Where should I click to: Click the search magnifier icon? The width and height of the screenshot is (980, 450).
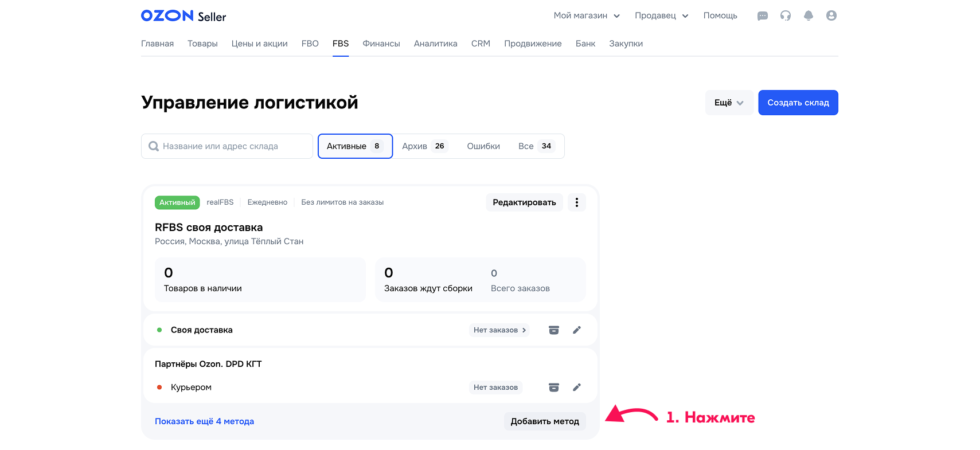154,146
